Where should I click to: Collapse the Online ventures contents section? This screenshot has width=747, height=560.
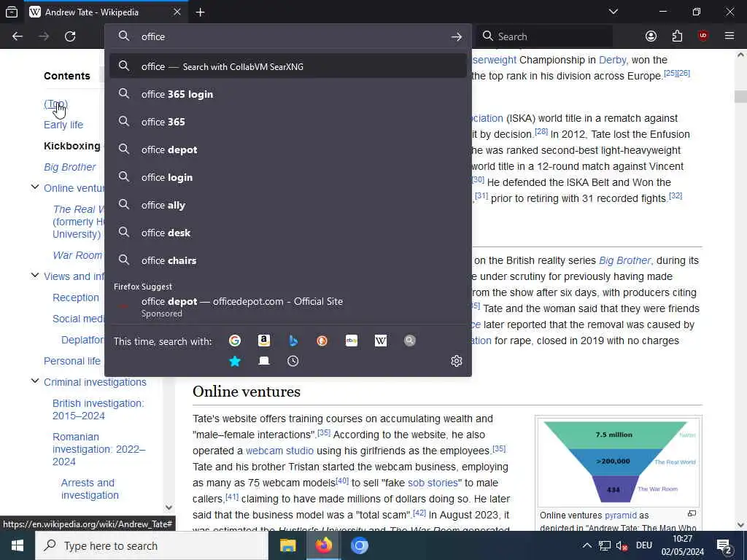pos(35,187)
